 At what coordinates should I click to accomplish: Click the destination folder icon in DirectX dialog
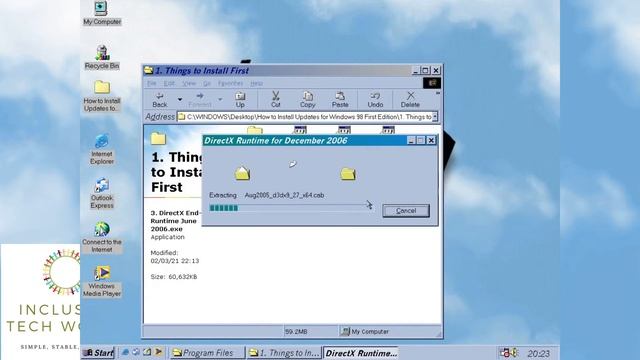click(x=348, y=174)
